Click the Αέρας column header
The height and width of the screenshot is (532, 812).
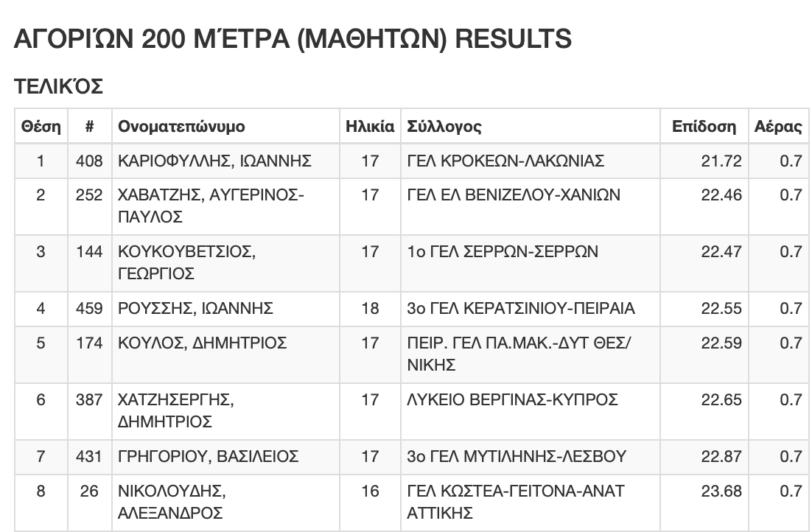pos(778,127)
